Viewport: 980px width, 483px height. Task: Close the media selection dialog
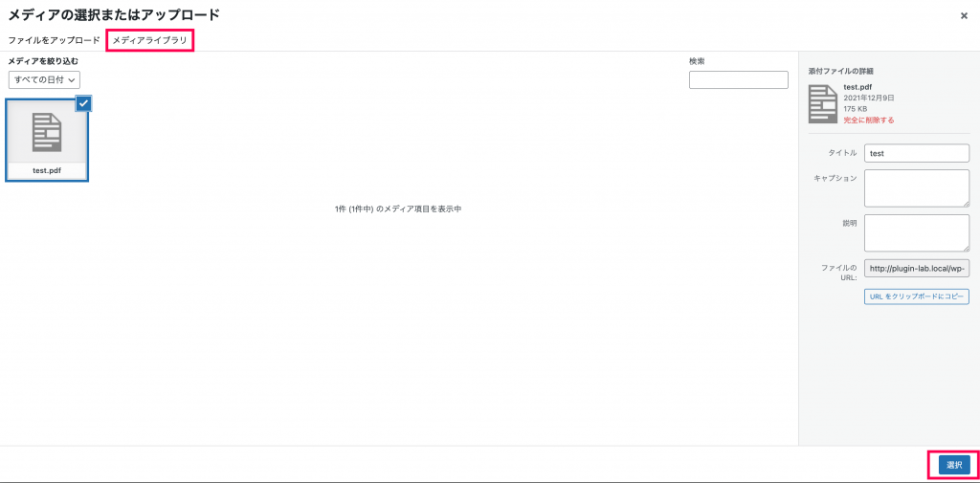click(x=964, y=15)
